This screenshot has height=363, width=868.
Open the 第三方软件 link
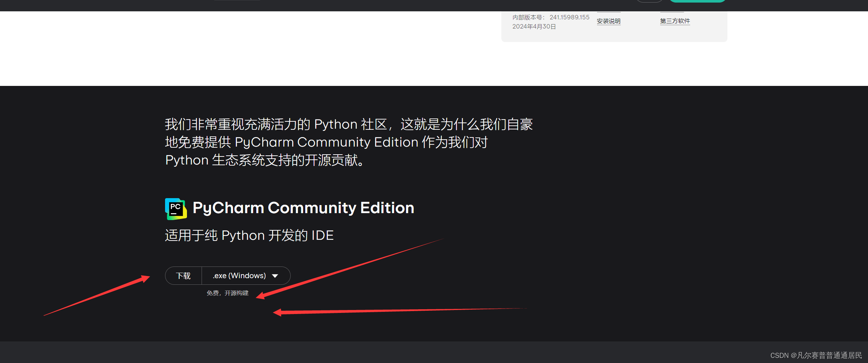[675, 21]
